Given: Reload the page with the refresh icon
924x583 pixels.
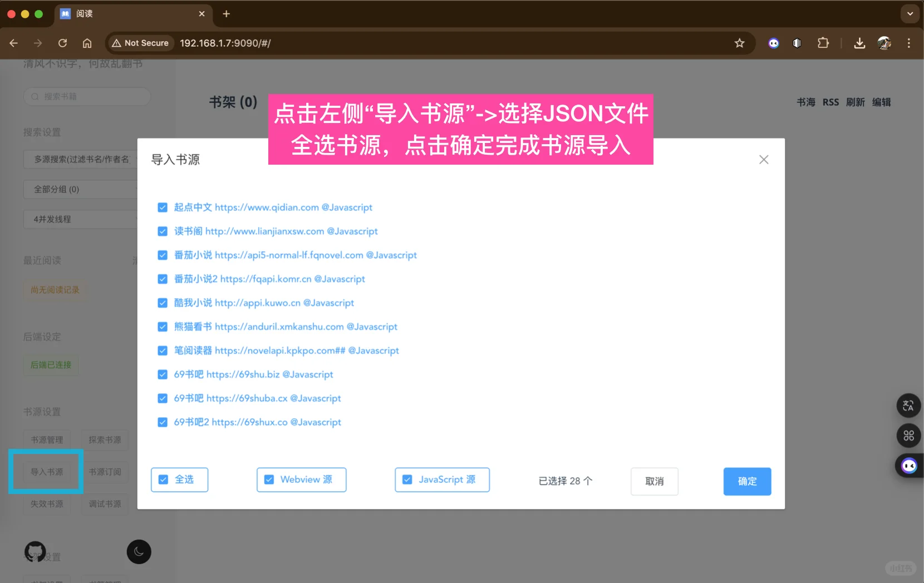Looking at the screenshot, I should [62, 43].
